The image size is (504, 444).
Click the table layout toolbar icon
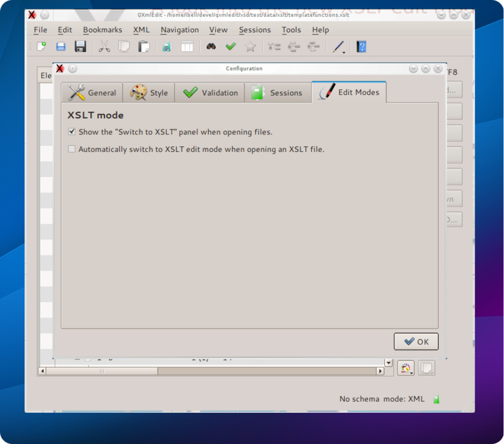pyautogui.click(x=187, y=46)
